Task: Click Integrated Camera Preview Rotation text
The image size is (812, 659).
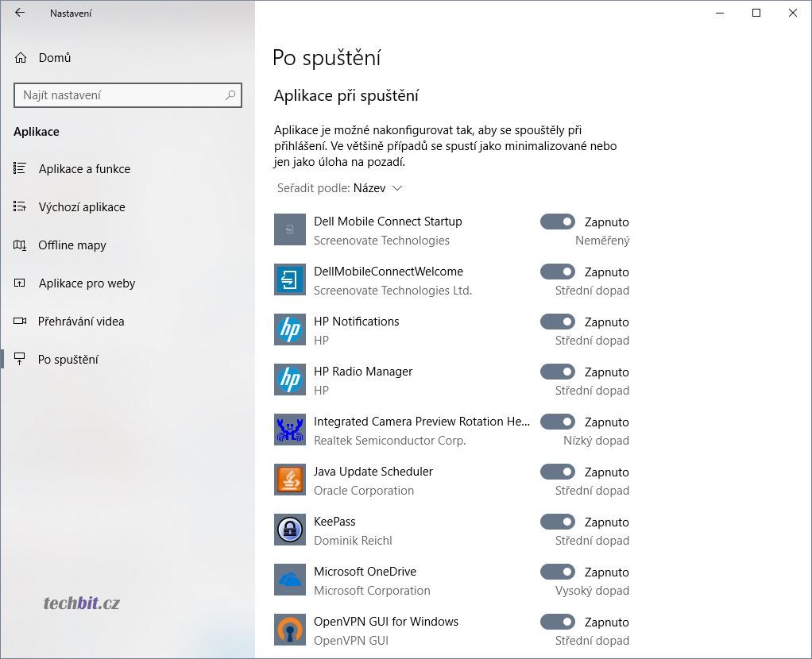Action: pyautogui.click(x=422, y=422)
